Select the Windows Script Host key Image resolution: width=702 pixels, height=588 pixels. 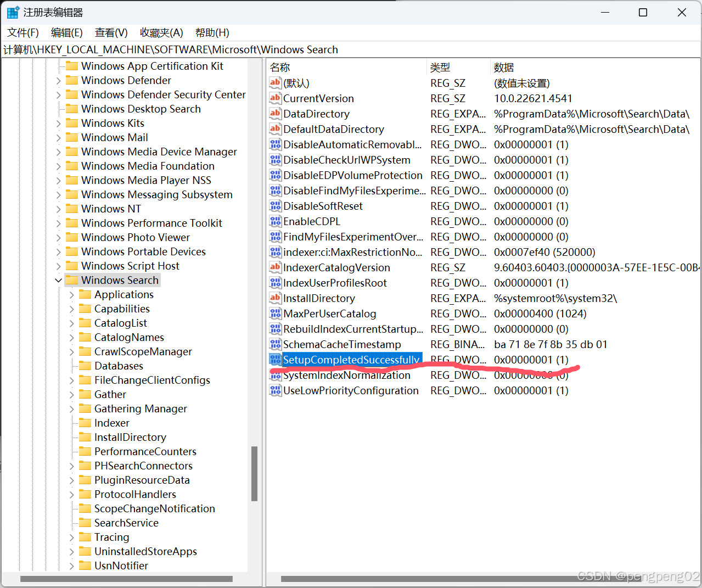coord(130,266)
